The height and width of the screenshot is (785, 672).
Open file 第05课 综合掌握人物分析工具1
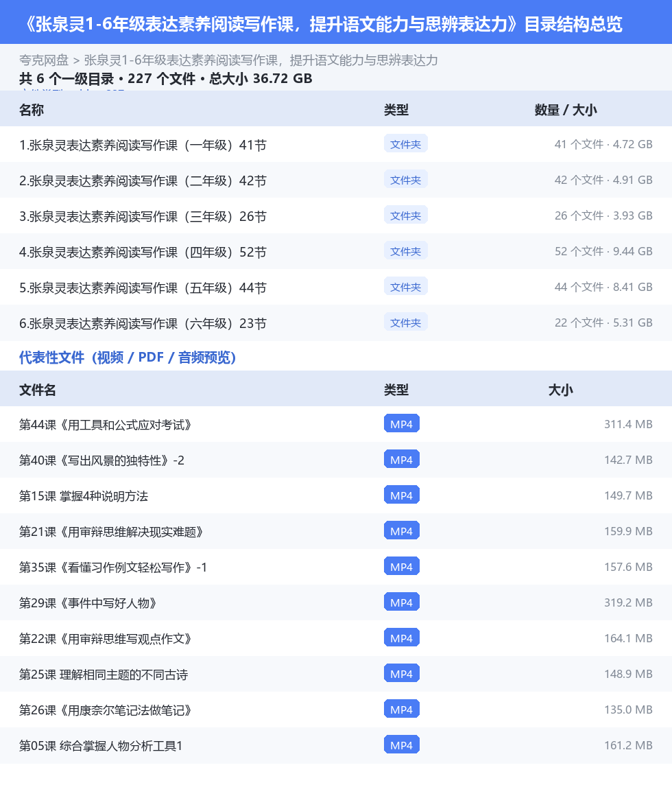point(101,746)
